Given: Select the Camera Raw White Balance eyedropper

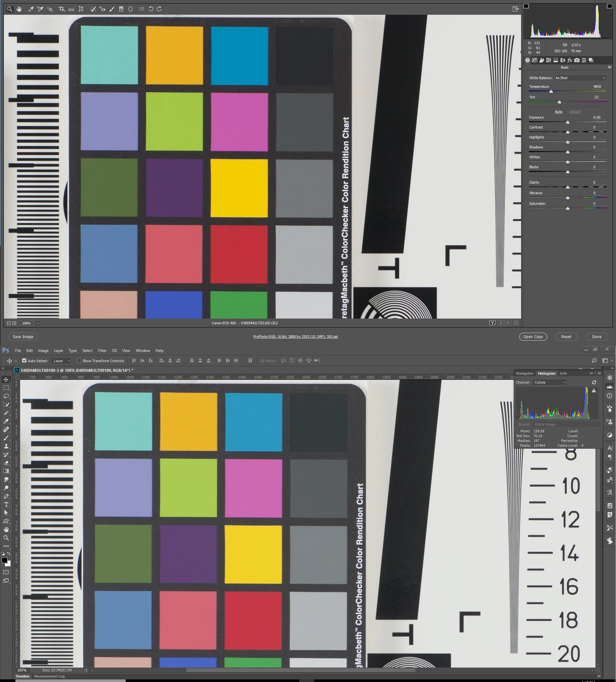Looking at the screenshot, I should point(31,9).
